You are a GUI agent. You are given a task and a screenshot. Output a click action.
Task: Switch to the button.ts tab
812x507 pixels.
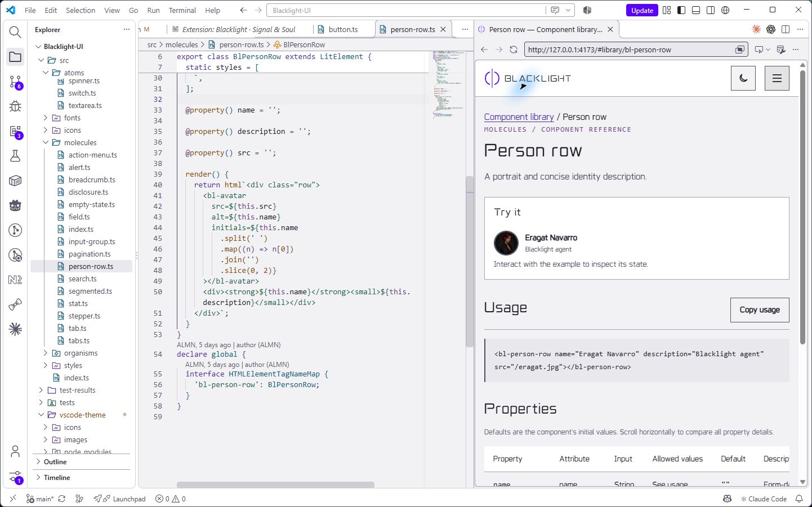(343, 29)
